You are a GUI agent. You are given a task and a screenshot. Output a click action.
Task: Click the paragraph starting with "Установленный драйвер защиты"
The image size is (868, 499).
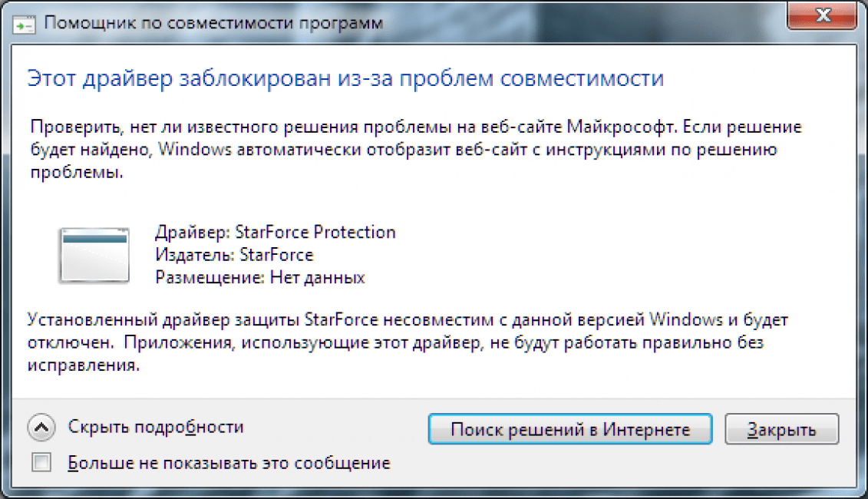(408, 342)
